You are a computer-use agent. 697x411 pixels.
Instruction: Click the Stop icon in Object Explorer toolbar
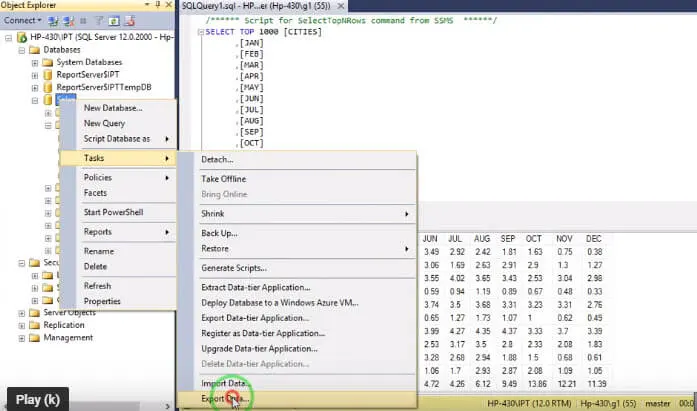pos(83,21)
